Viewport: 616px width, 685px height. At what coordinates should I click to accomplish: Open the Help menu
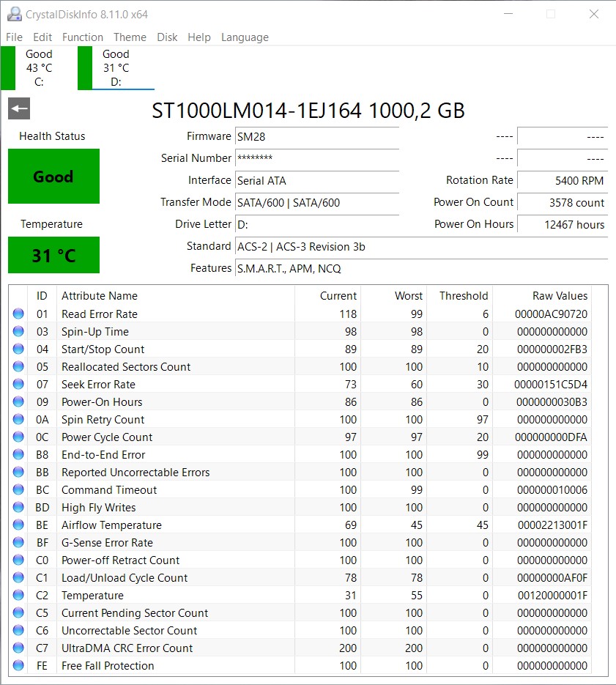pos(198,37)
